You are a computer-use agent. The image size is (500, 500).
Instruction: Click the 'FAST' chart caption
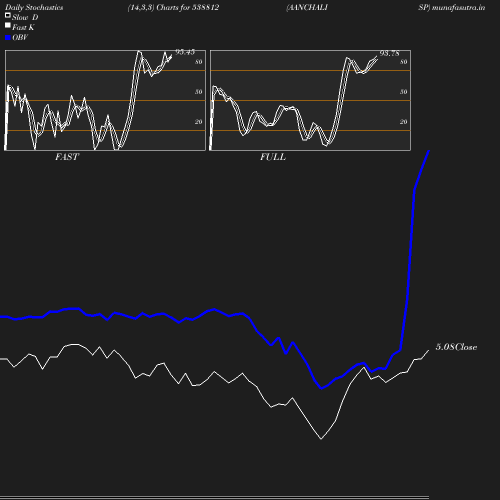[x=67, y=157]
